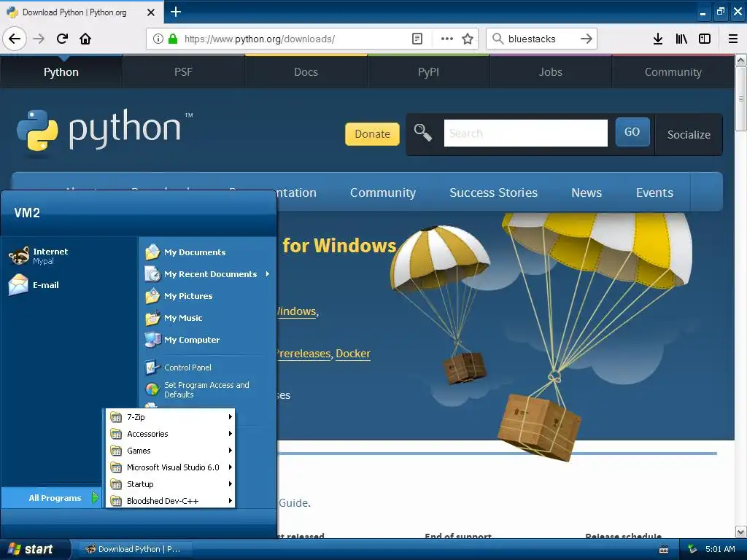This screenshot has height=560, width=747.
Task: Select Download Python taskbar button
Action: [136, 549]
